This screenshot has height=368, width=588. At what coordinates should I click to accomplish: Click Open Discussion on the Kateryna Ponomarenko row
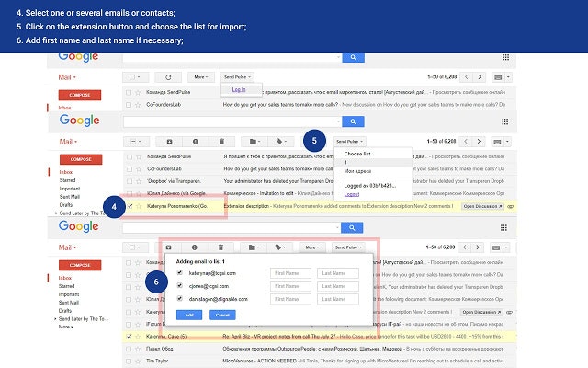point(482,206)
